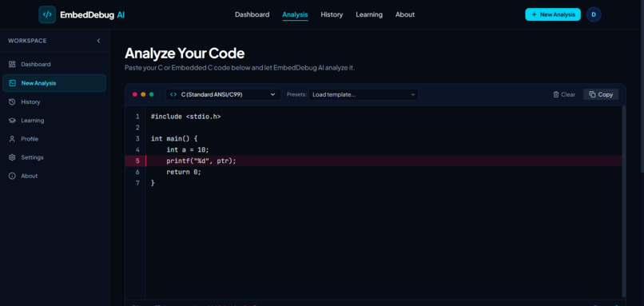This screenshot has height=306, width=644.
Task: Open the user avatar D
Action: [594, 14]
